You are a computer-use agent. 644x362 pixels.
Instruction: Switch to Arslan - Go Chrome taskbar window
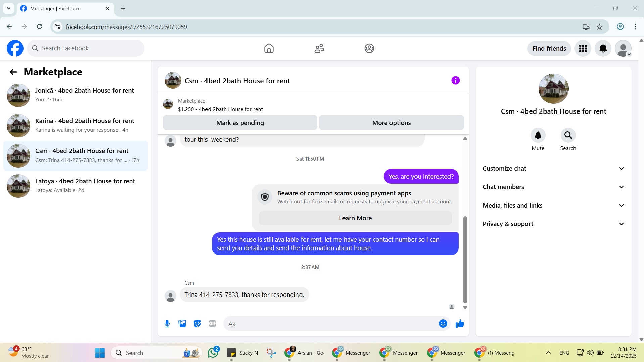point(304,353)
